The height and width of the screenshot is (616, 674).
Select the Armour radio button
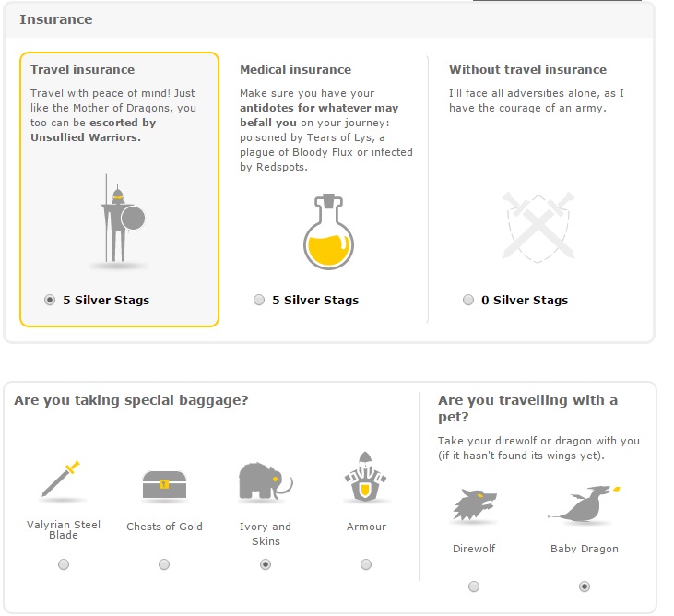click(366, 564)
